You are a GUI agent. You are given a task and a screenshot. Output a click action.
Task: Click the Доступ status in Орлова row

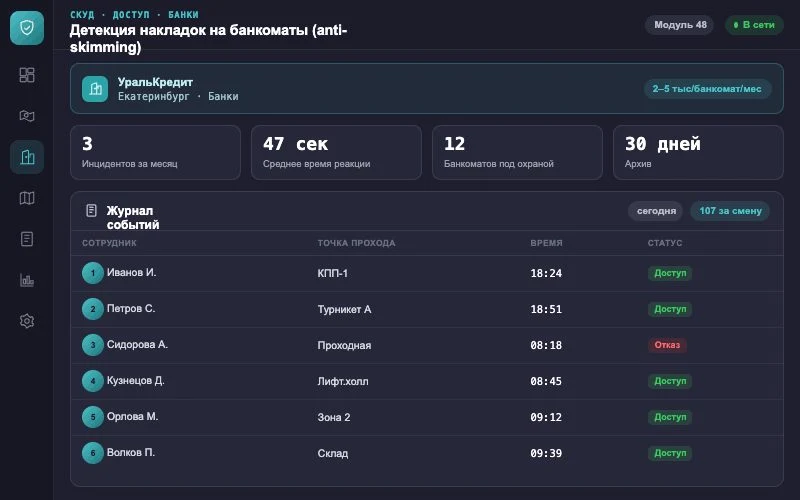pyautogui.click(x=670, y=417)
